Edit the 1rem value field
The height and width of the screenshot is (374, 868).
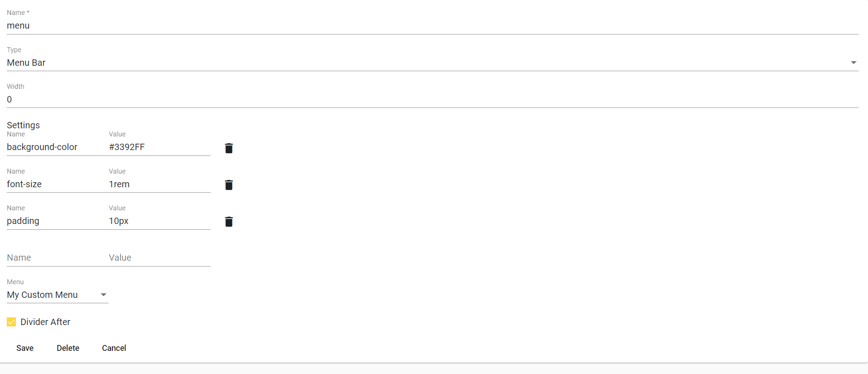click(x=160, y=184)
